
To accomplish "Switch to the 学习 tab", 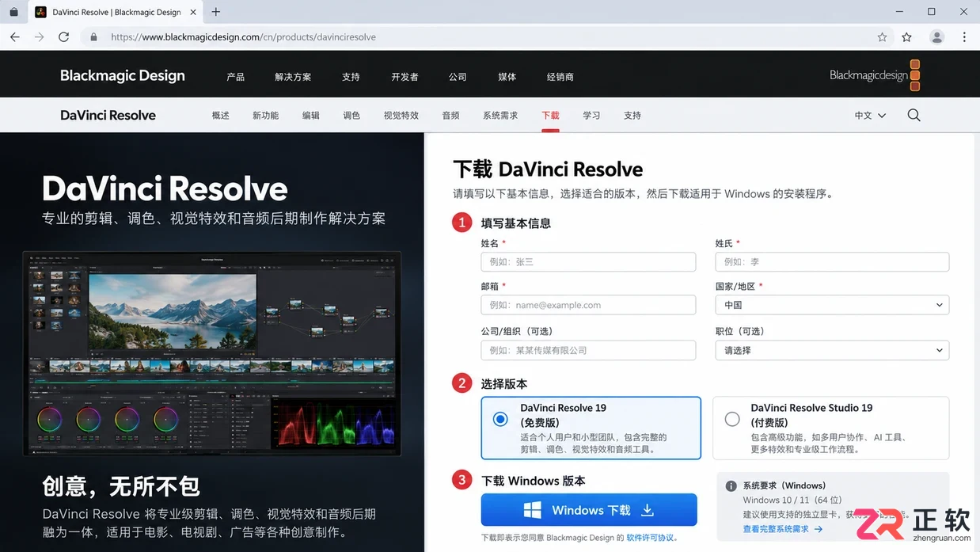I will pyautogui.click(x=591, y=116).
